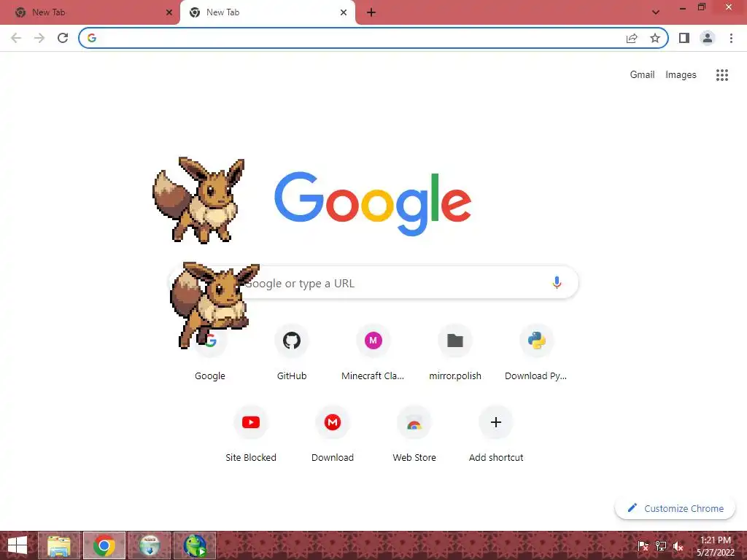Close the first New Tab
747x560 pixels.
[169, 12]
